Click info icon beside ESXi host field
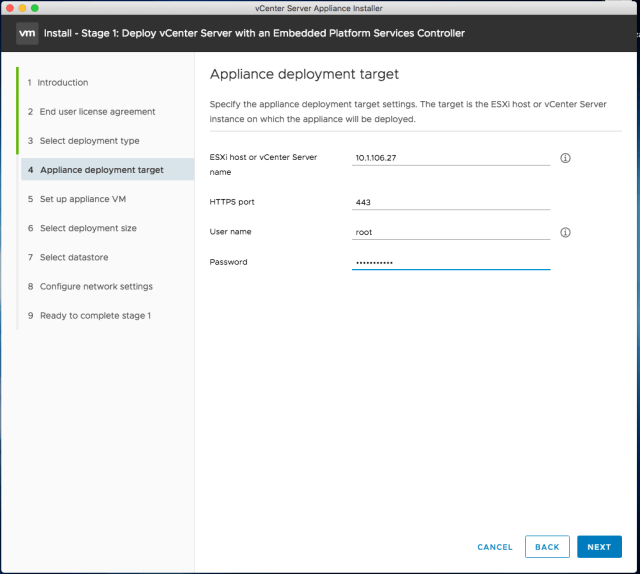Image resolution: width=640 pixels, height=574 pixels. click(x=565, y=158)
